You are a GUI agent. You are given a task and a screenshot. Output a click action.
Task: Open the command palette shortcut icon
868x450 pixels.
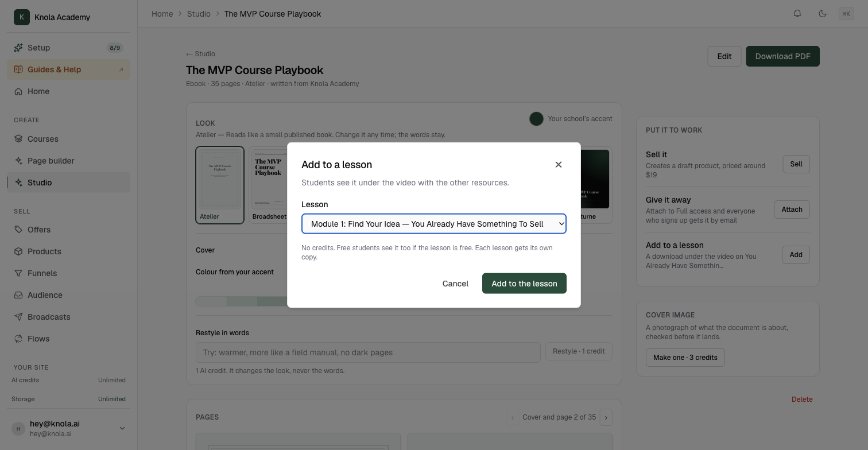click(846, 14)
